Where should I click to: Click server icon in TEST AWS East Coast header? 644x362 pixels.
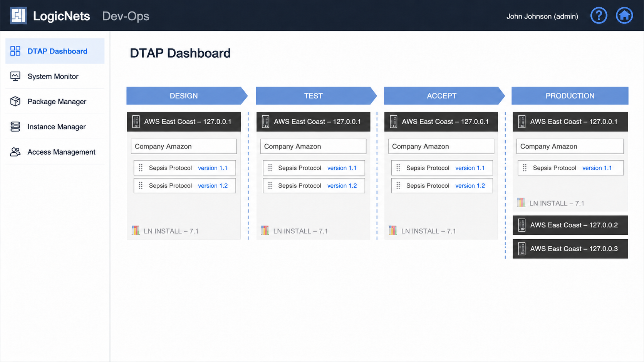click(x=265, y=122)
